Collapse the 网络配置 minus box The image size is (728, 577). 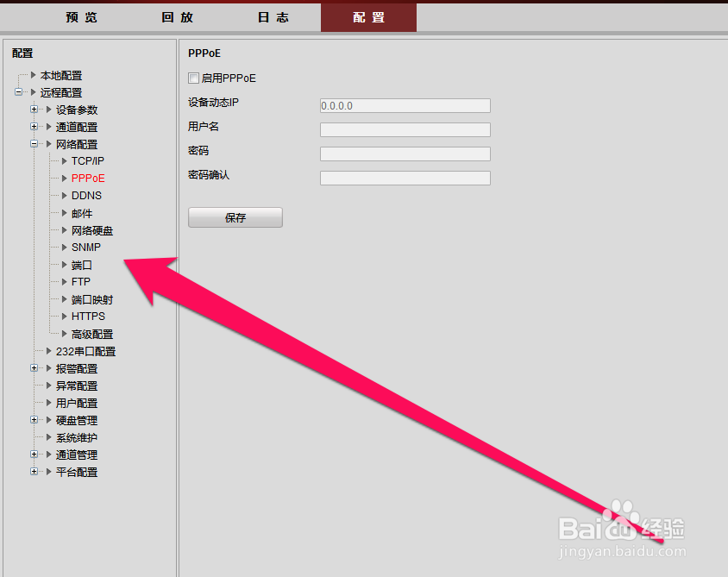coord(34,143)
